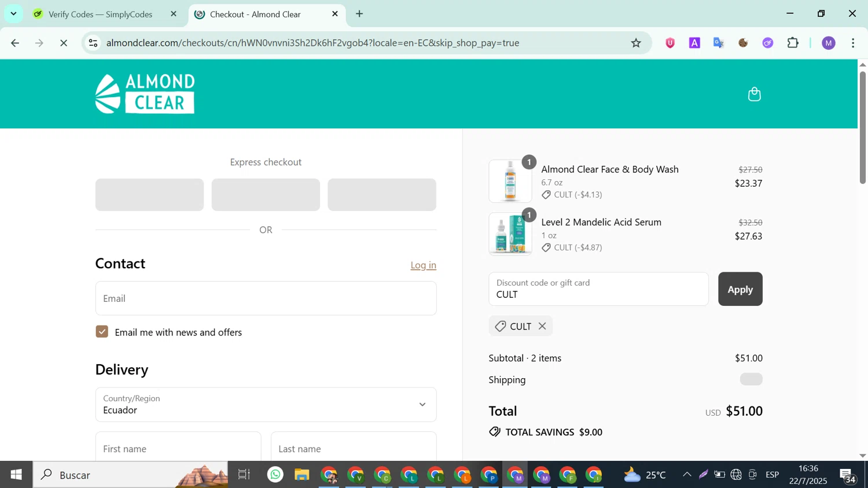
Task: Open the Extensions puzzle piece menu
Action: pyautogui.click(x=793, y=43)
